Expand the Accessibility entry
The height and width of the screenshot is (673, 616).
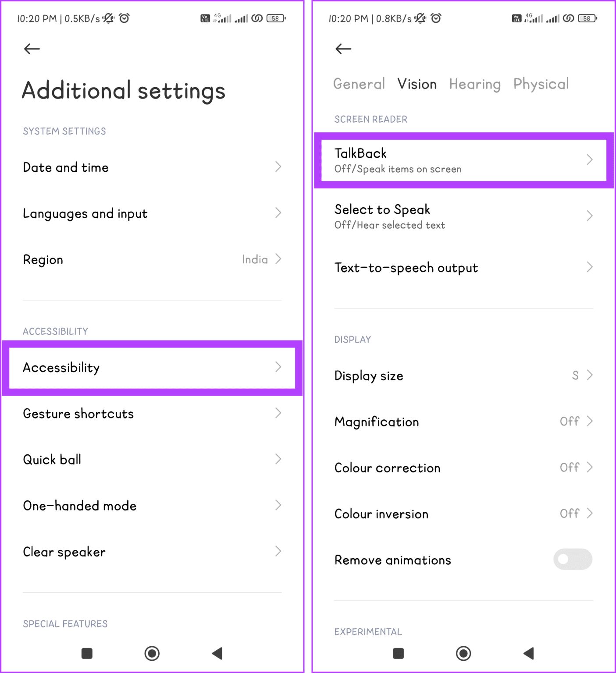[x=152, y=368]
